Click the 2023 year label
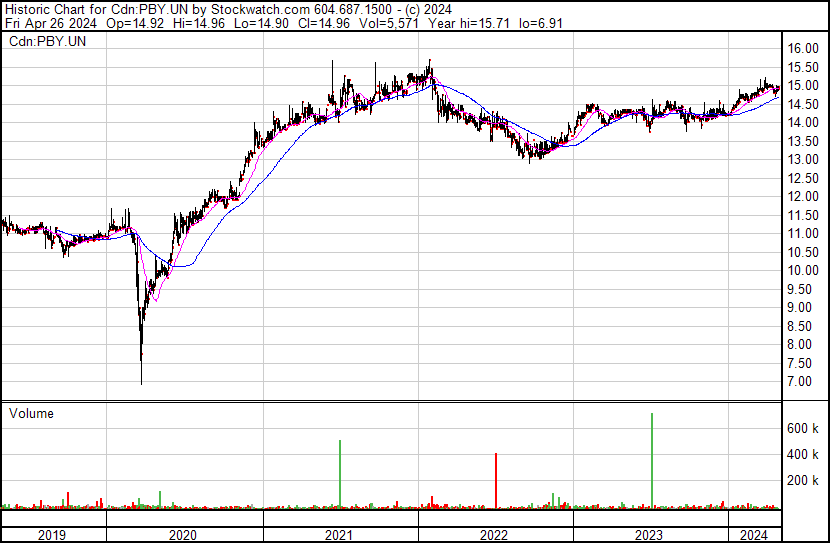Viewport: 830px width, 543px height. [x=649, y=535]
